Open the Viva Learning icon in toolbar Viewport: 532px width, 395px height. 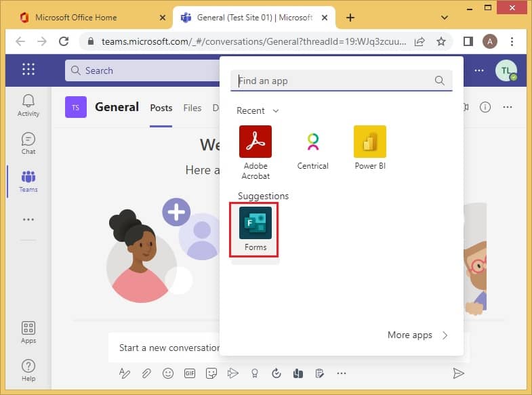298,373
